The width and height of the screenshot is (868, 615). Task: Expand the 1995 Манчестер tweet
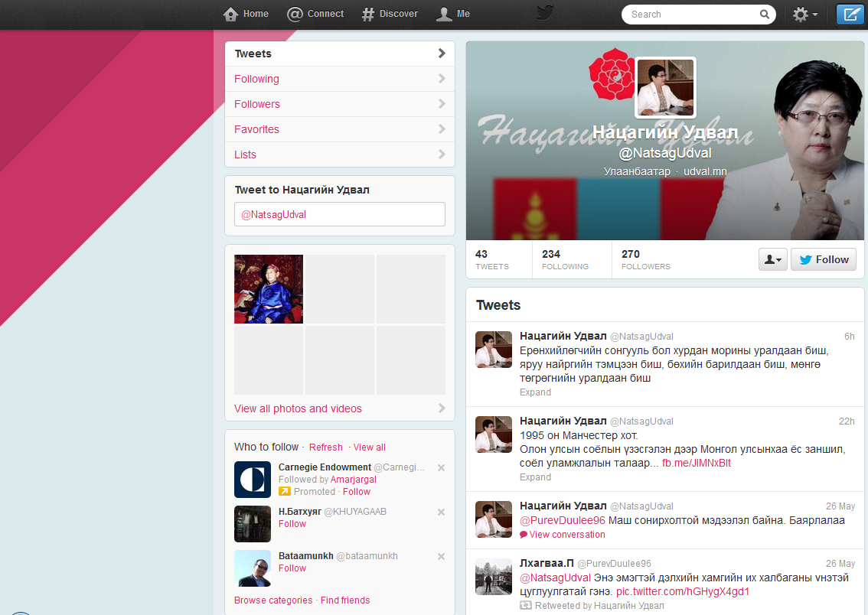coord(535,477)
